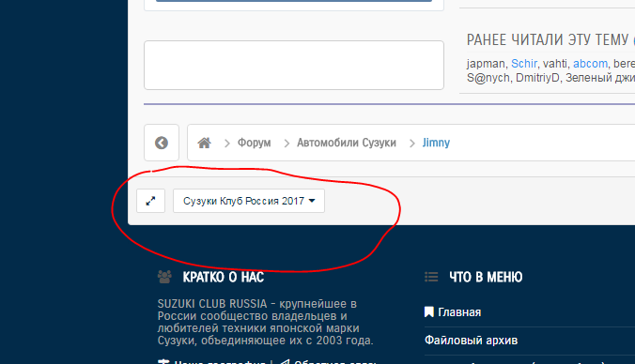This screenshot has height=364, width=635.
Task: Click the SUZUKI CLUB RUSSIA description text
Action: [x=265, y=322]
